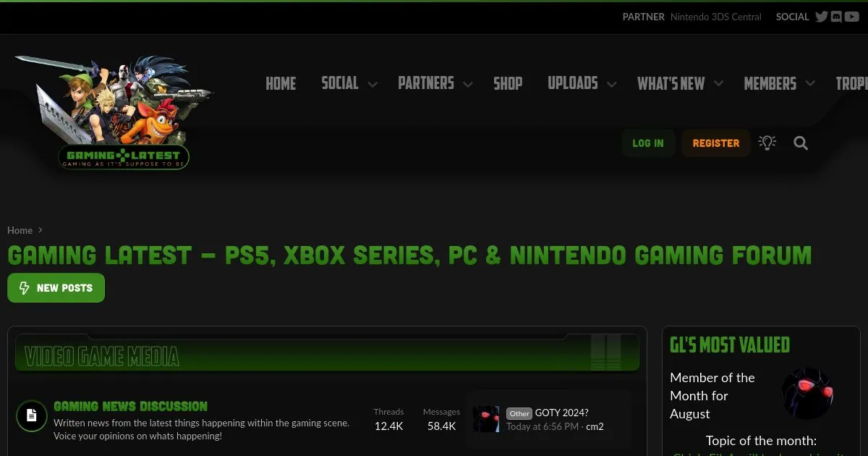Image resolution: width=868 pixels, height=456 pixels.
Task: Open the Partners nav item
Action: [x=426, y=83]
